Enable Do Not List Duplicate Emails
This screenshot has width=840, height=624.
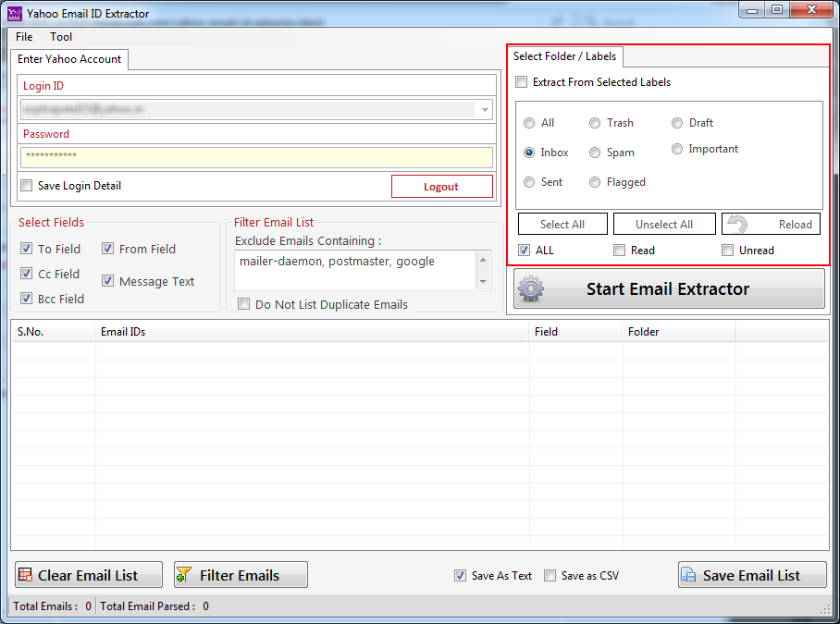click(243, 304)
